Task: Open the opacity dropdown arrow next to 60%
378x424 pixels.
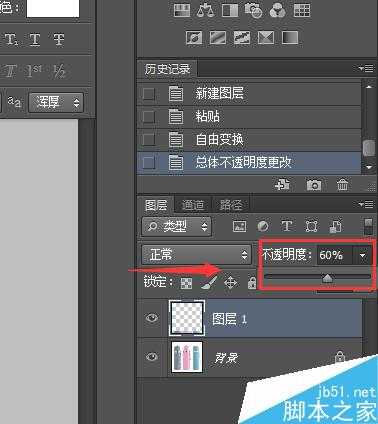Action: (363, 256)
